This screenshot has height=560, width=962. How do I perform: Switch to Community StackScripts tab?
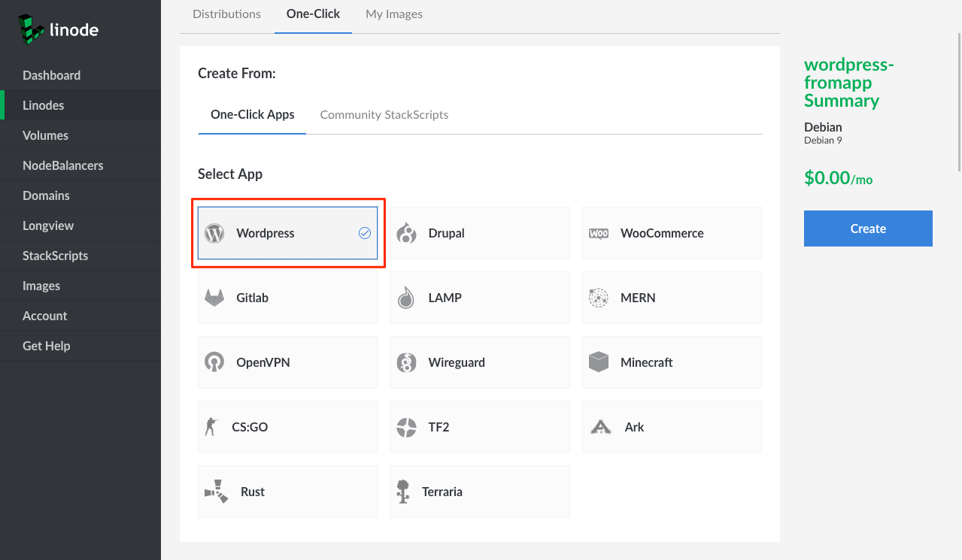(384, 114)
